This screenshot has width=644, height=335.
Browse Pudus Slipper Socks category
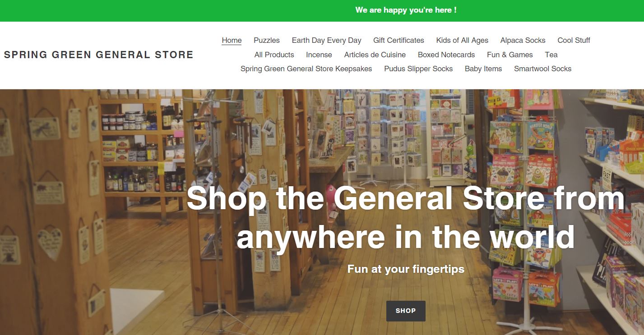(x=418, y=69)
